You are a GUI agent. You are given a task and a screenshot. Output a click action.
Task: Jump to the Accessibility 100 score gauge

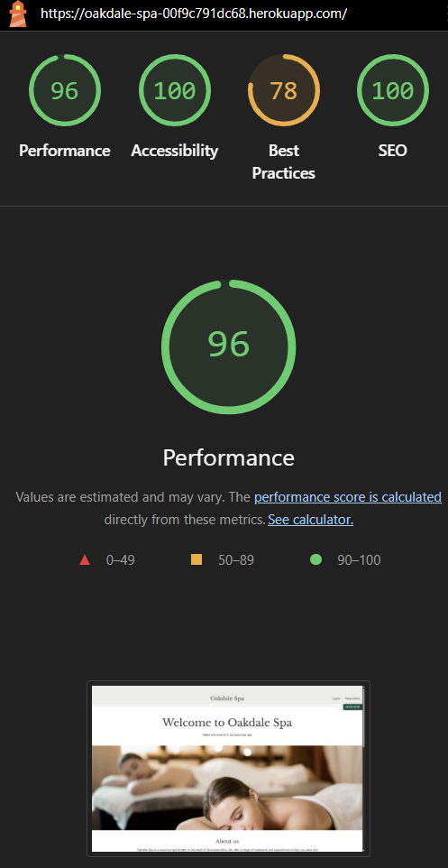[174, 90]
